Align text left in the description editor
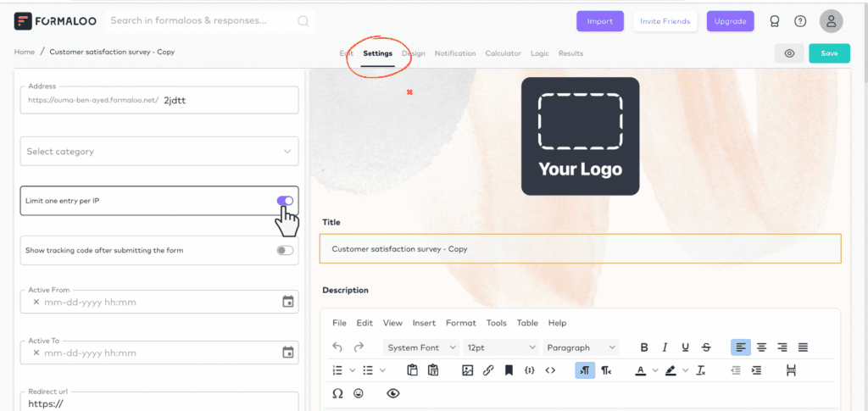Screen dimensions: 868x411 coord(741,347)
